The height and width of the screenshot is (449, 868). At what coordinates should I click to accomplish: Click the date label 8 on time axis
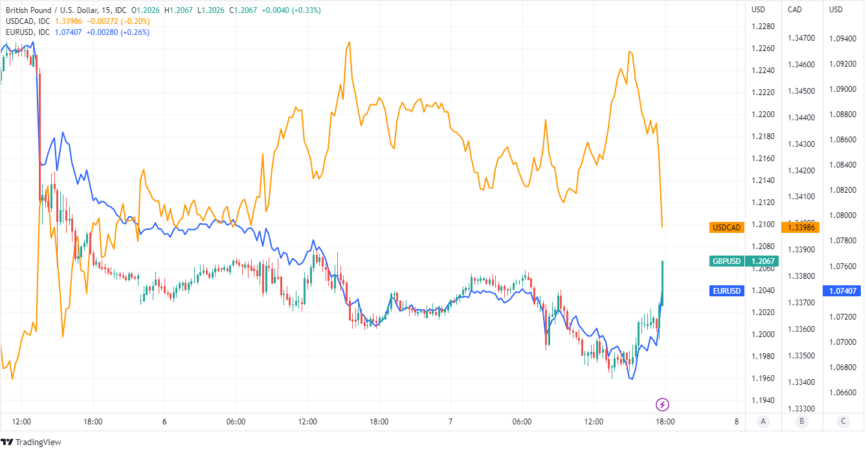[737, 422]
